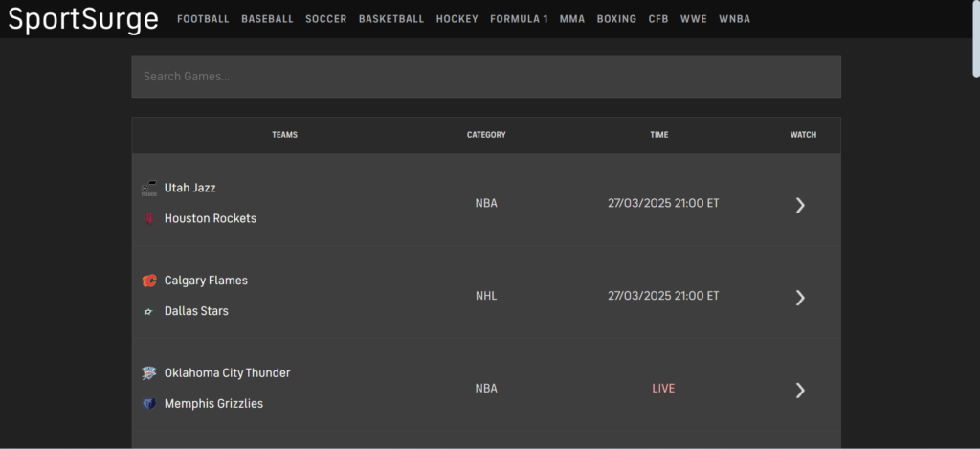This screenshot has height=449, width=980.
Task: Click NBA category in Thunder vs Grizzlies row
Action: [486, 389]
